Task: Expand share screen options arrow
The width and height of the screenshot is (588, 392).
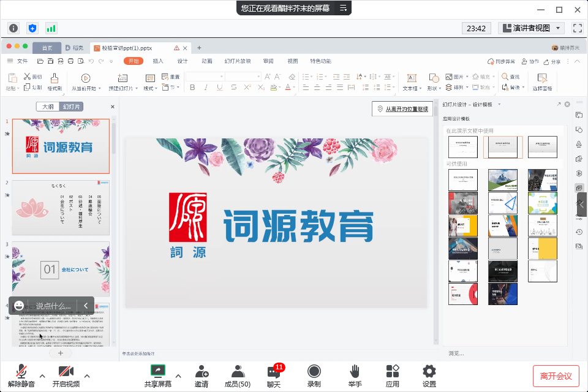Action: [x=178, y=375]
